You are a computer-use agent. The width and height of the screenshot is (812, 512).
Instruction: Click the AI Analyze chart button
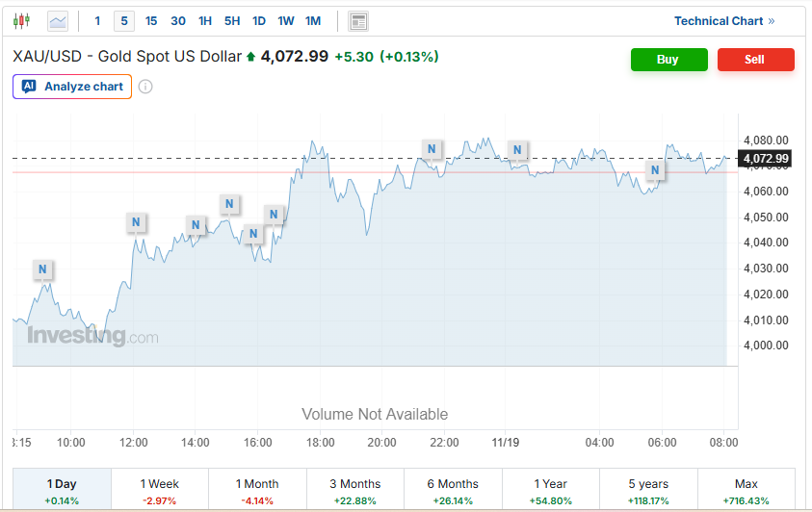72,87
